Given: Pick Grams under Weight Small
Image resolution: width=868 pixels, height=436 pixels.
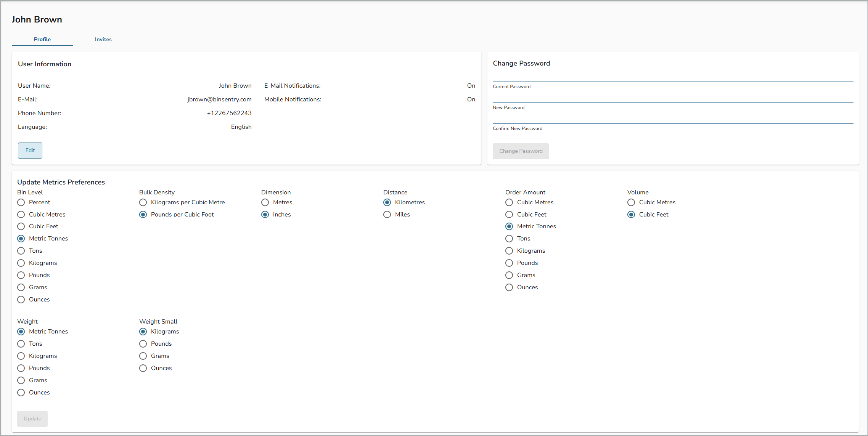Looking at the screenshot, I should click(x=143, y=356).
